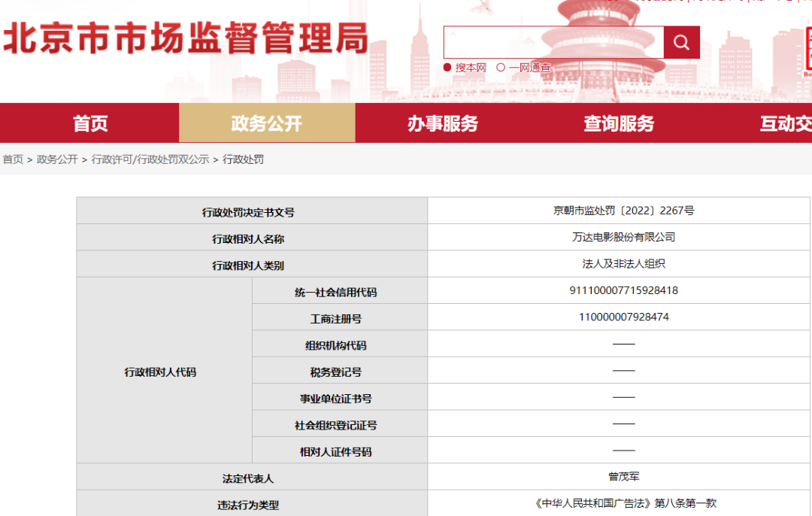
Task: Click the value 法人及非法人组织
Action: pos(623,264)
